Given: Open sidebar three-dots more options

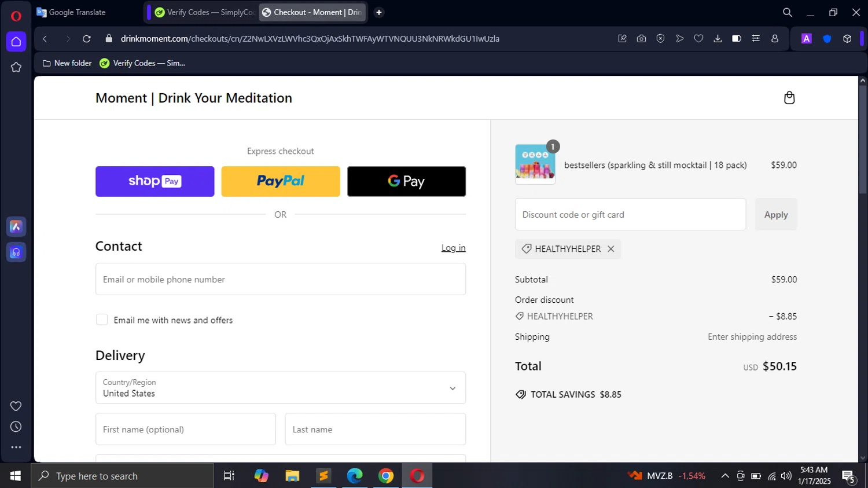Looking at the screenshot, I should click(16, 447).
